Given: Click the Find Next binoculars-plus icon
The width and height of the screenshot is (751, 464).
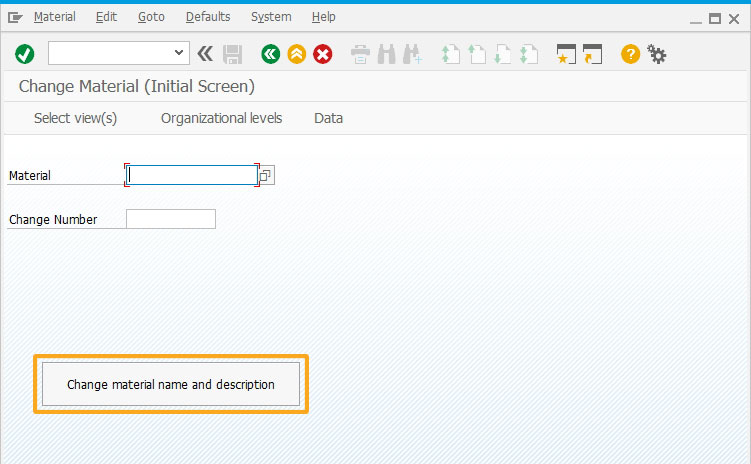Looking at the screenshot, I should [412, 54].
